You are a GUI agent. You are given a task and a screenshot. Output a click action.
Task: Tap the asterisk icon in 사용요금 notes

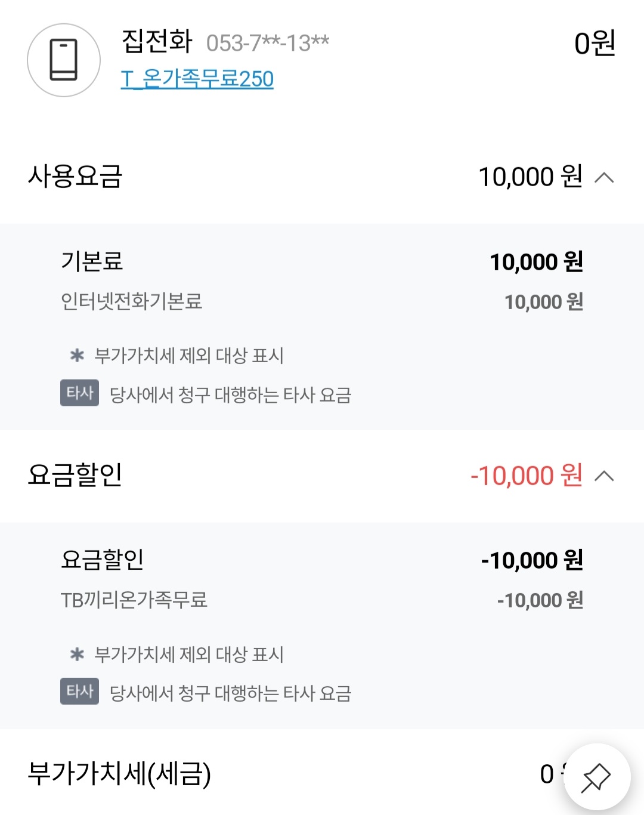(77, 356)
